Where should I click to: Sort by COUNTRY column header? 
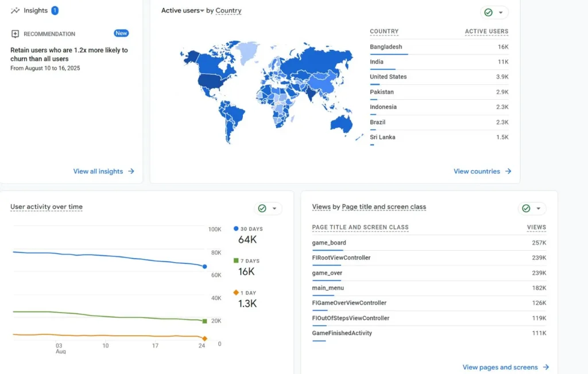pyautogui.click(x=384, y=32)
